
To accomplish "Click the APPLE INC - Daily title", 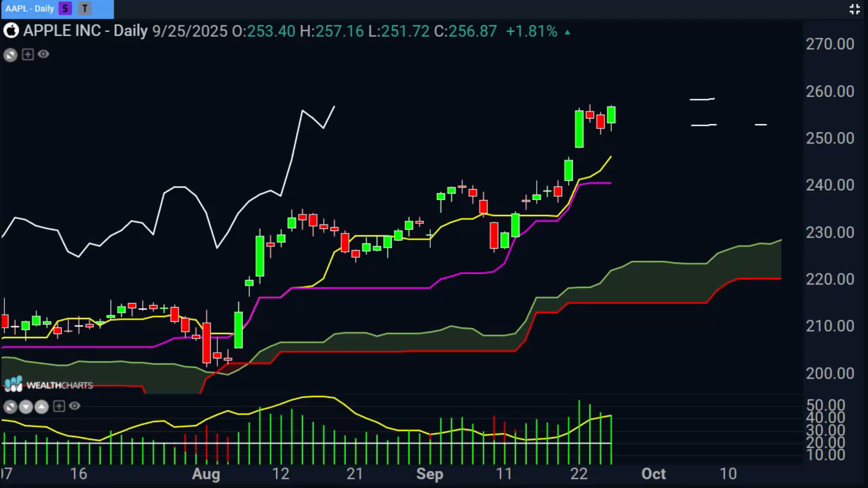I will point(85,31).
